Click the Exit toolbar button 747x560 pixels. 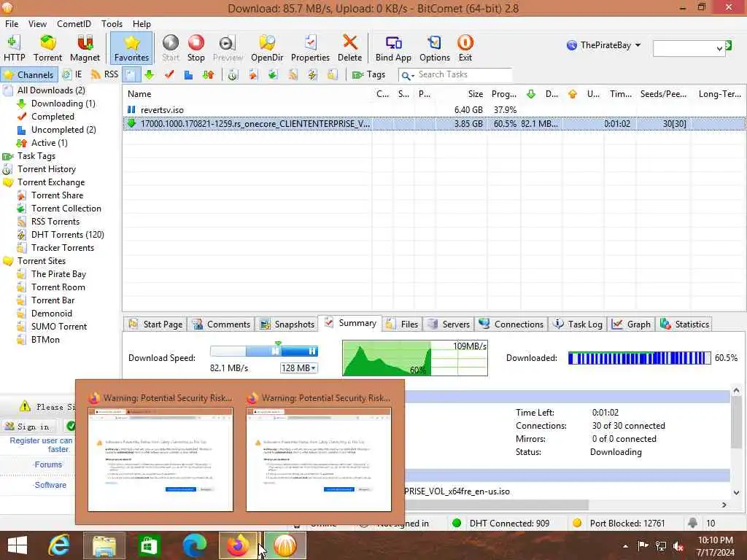click(x=465, y=48)
